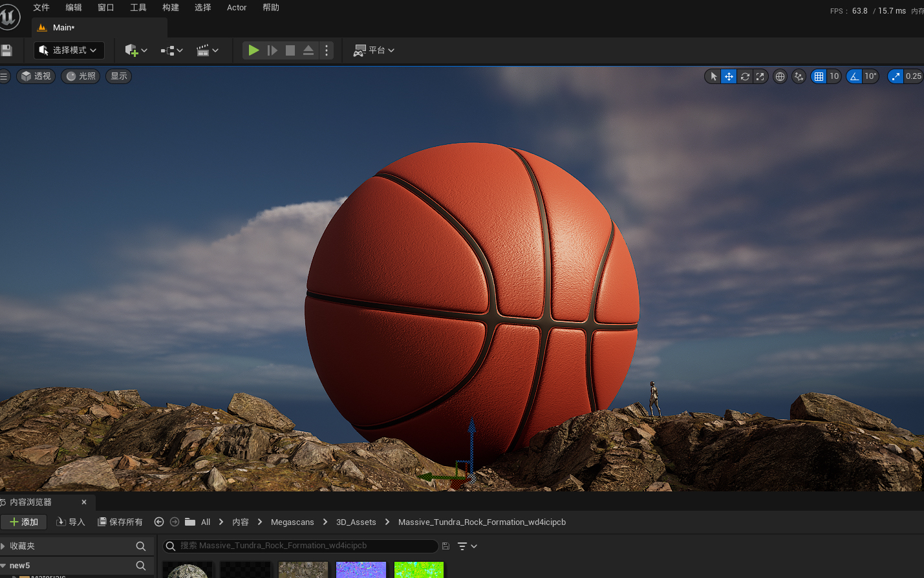Change rotation snap value 10°

point(870,76)
